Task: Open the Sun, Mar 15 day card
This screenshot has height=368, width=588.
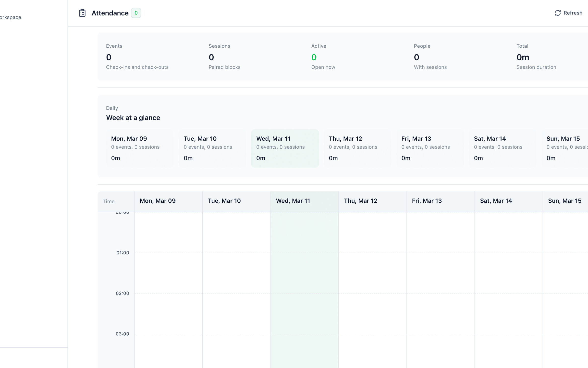Action: pos(568,148)
